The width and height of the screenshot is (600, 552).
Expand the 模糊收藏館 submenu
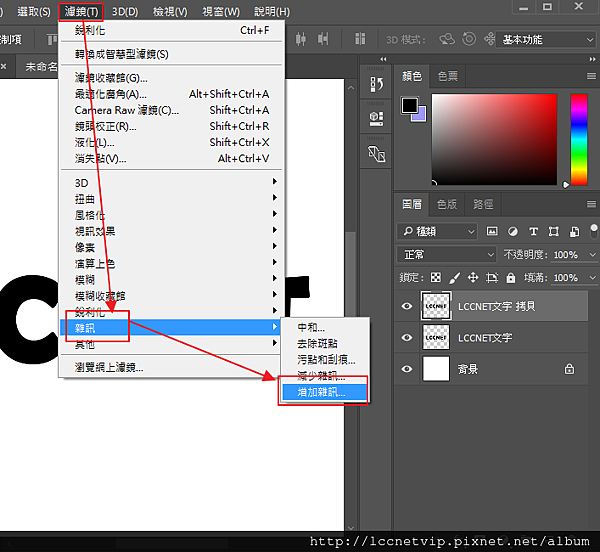coord(172,296)
